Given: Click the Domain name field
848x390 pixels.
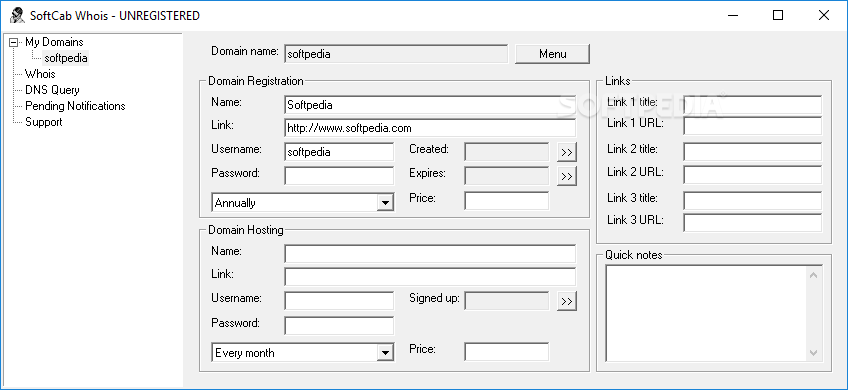Looking at the screenshot, I should (x=396, y=54).
